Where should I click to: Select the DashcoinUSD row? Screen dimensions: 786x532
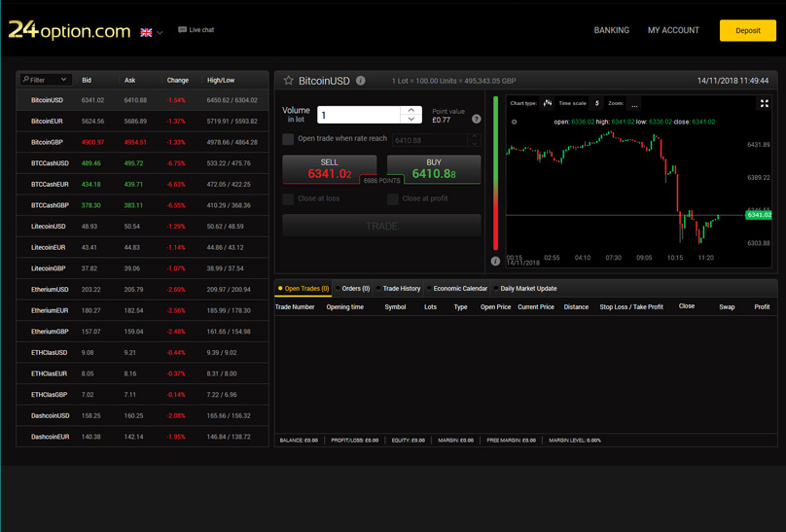[x=143, y=416]
